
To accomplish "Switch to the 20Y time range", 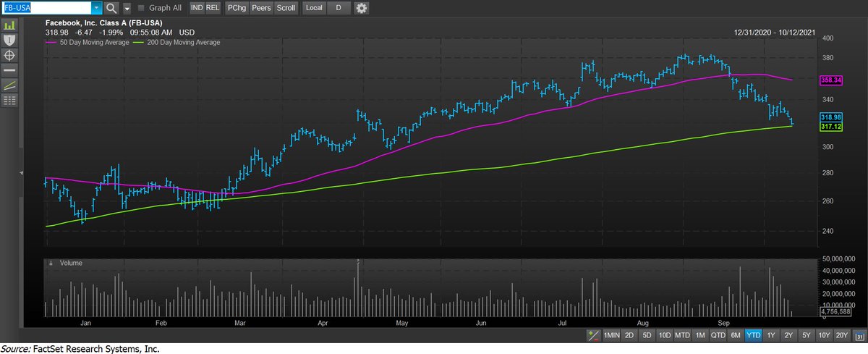I will 842,336.
